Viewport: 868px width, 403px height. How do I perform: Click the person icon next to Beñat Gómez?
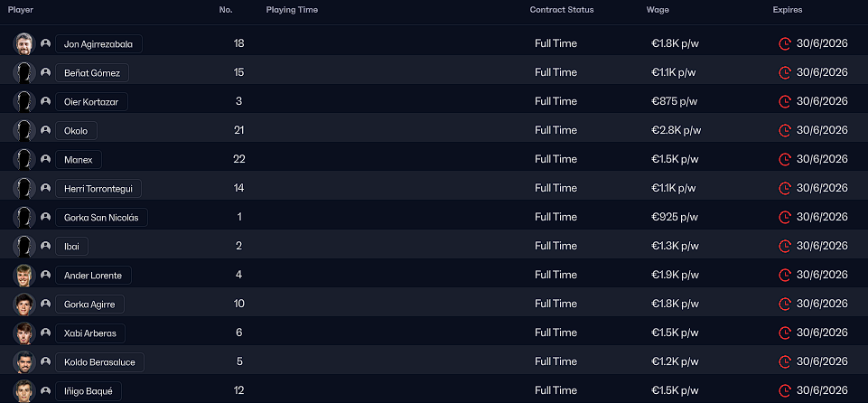(45, 72)
